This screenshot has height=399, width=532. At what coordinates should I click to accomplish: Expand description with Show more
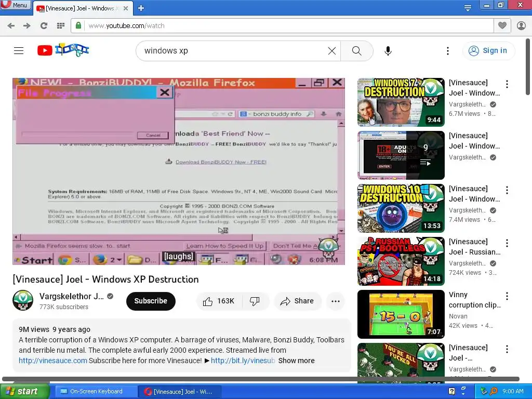296,361
